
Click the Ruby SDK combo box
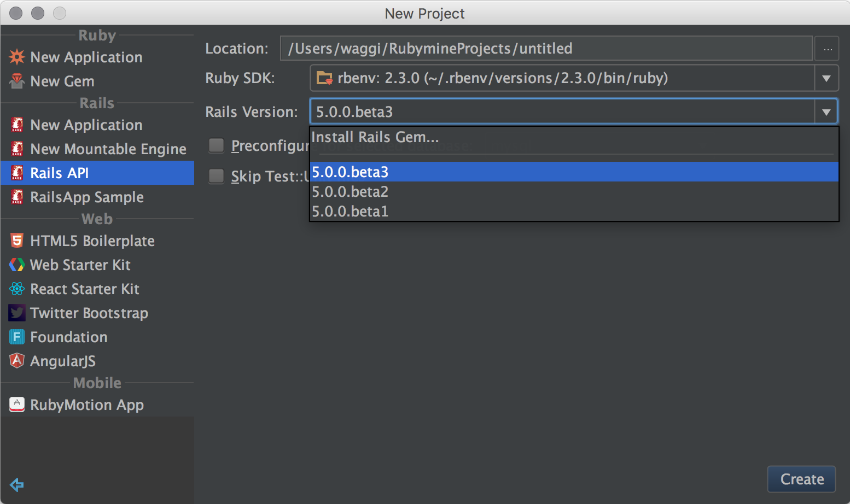pos(574,78)
